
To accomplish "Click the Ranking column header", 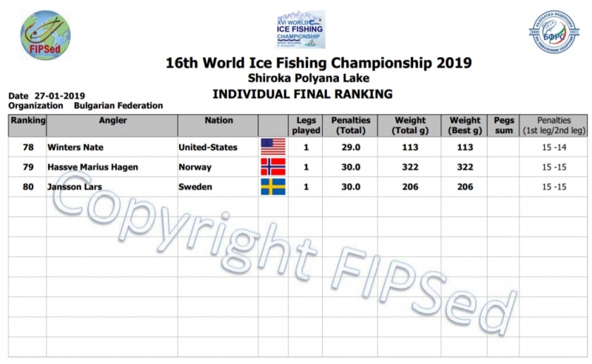I will click(26, 121).
